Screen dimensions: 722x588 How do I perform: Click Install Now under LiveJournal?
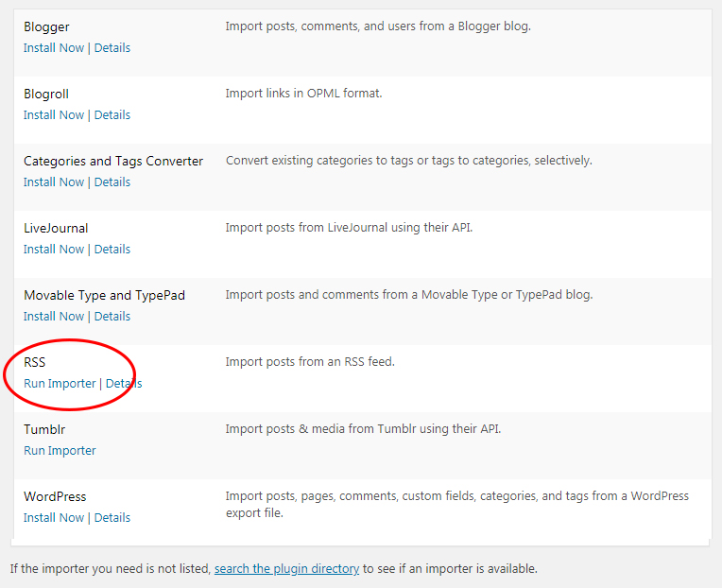pos(54,250)
